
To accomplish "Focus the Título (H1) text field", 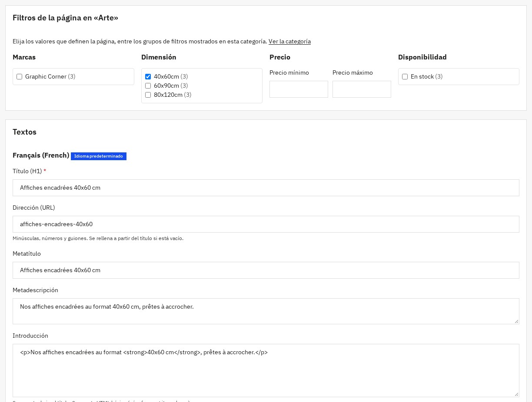I will 266,188.
